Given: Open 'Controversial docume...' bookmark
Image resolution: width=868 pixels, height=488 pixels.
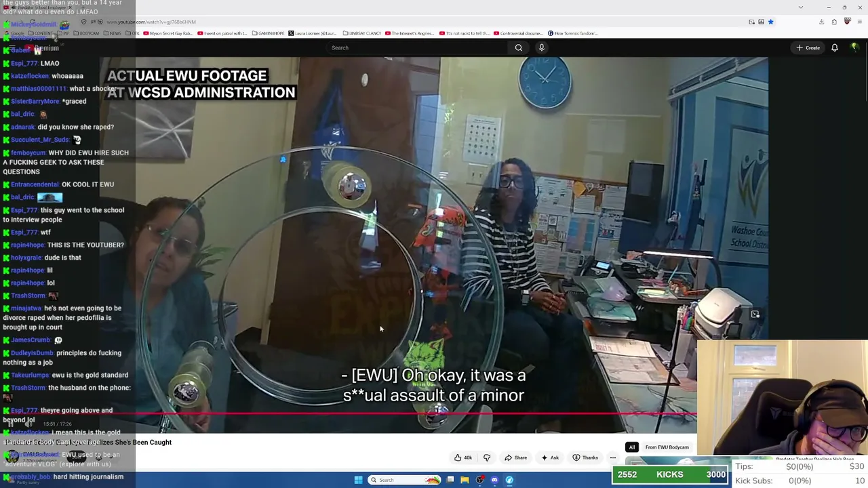Looking at the screenshot, I should pyautogui.click(x=519, y=33).
